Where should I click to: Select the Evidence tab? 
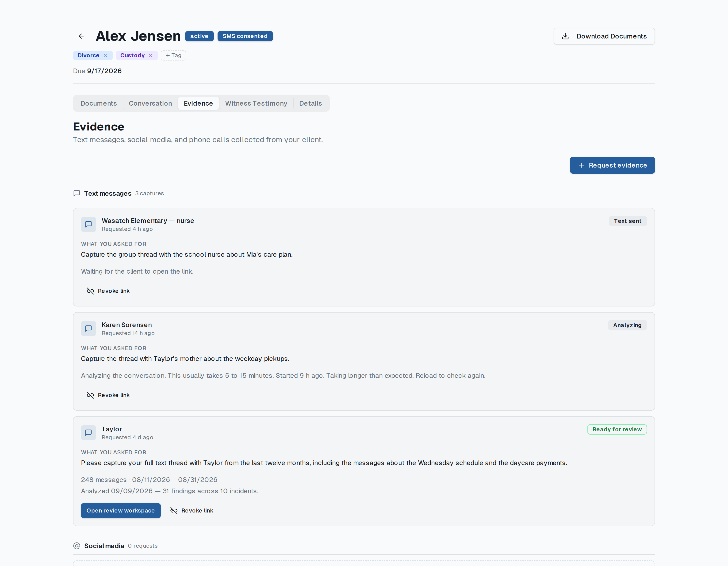click(198, 103)
